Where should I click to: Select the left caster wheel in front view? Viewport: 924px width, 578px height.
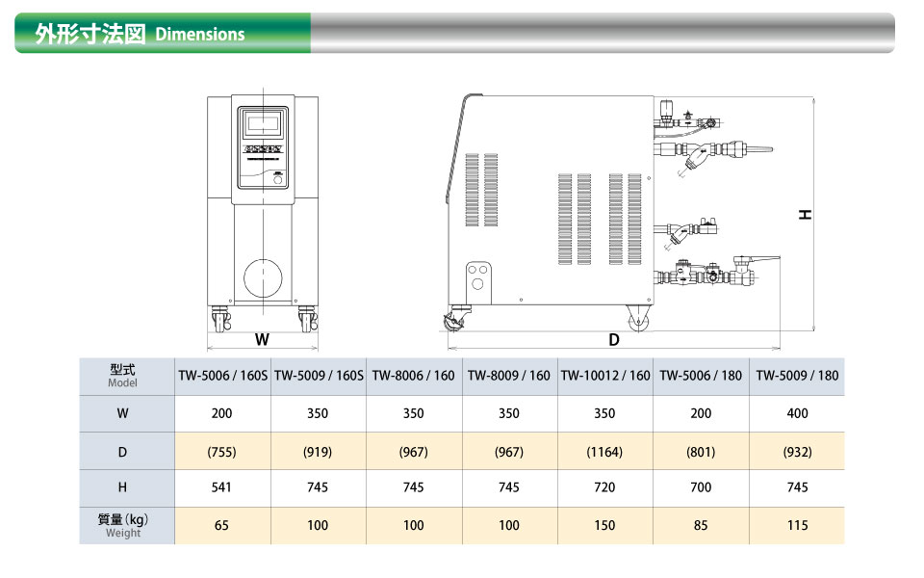pos(220,320)
